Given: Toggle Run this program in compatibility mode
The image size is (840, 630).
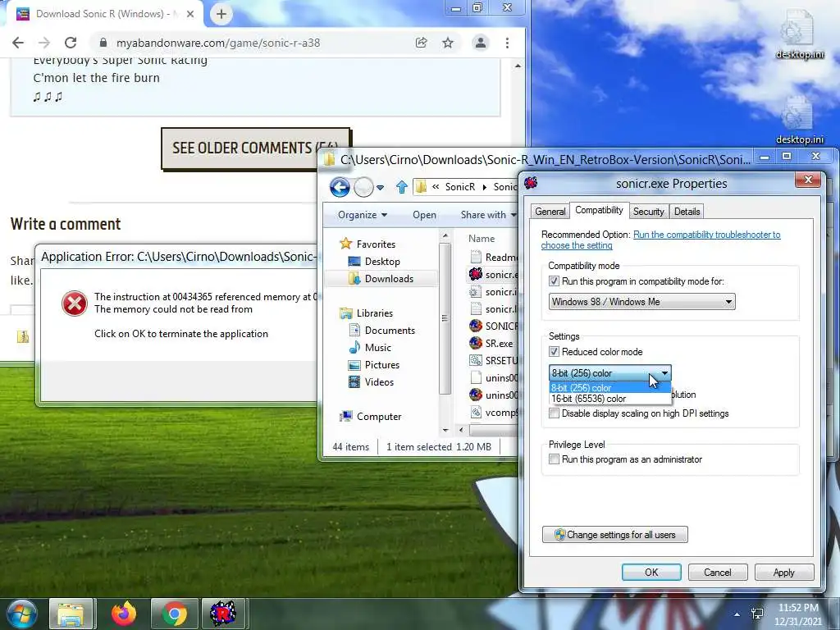Looking at the screenshot, I should (554, 281).
